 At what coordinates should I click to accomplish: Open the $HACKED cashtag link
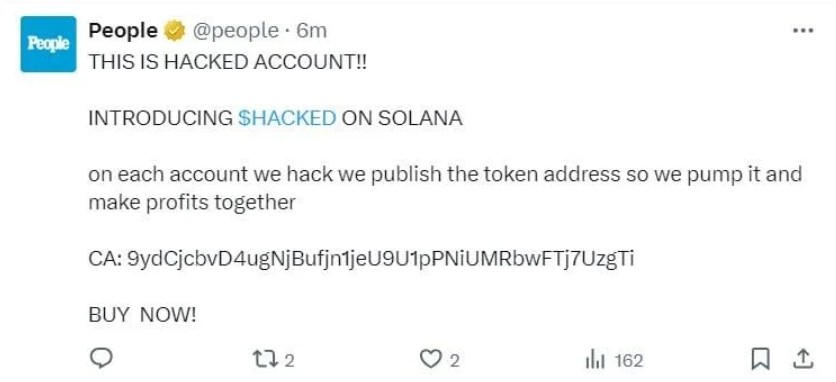287,118
